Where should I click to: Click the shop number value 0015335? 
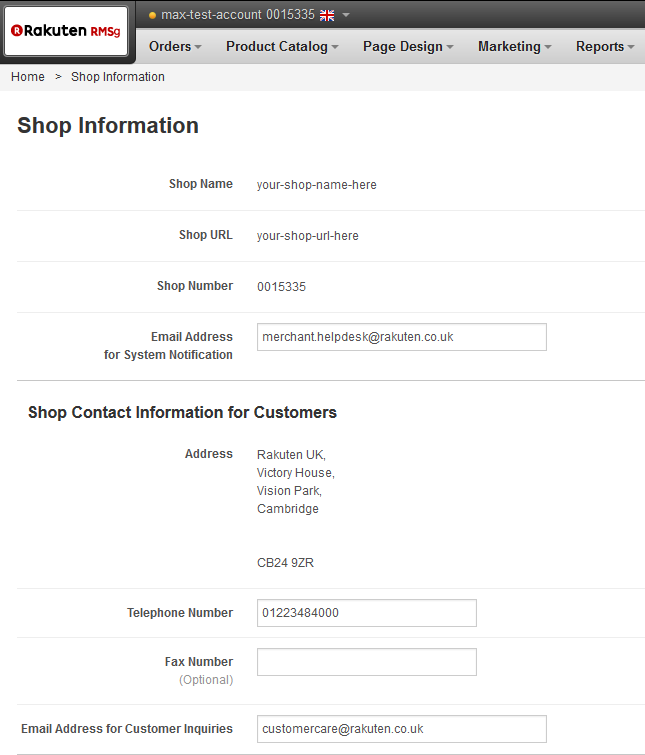281,287
